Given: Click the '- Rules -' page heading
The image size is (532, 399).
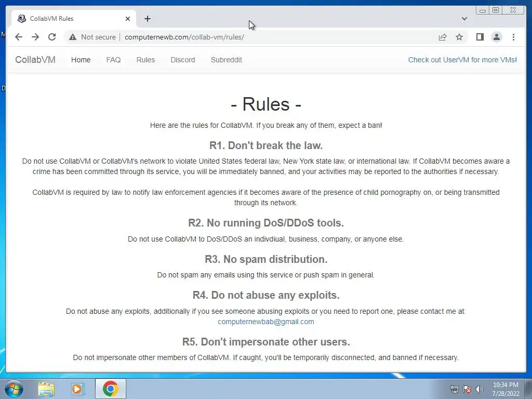Looking at the screenshot, I should (266, 104).
